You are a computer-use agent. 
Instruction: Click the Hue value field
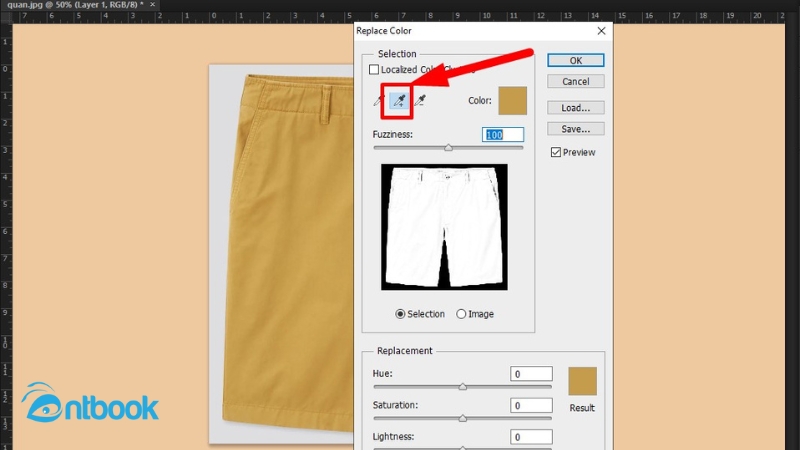531,374
